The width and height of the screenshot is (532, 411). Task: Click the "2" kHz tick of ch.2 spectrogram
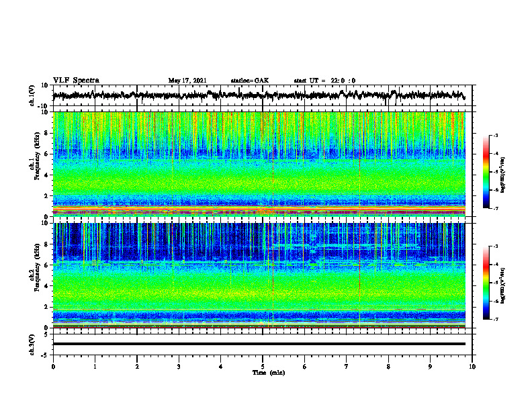[x=47, y=307]
